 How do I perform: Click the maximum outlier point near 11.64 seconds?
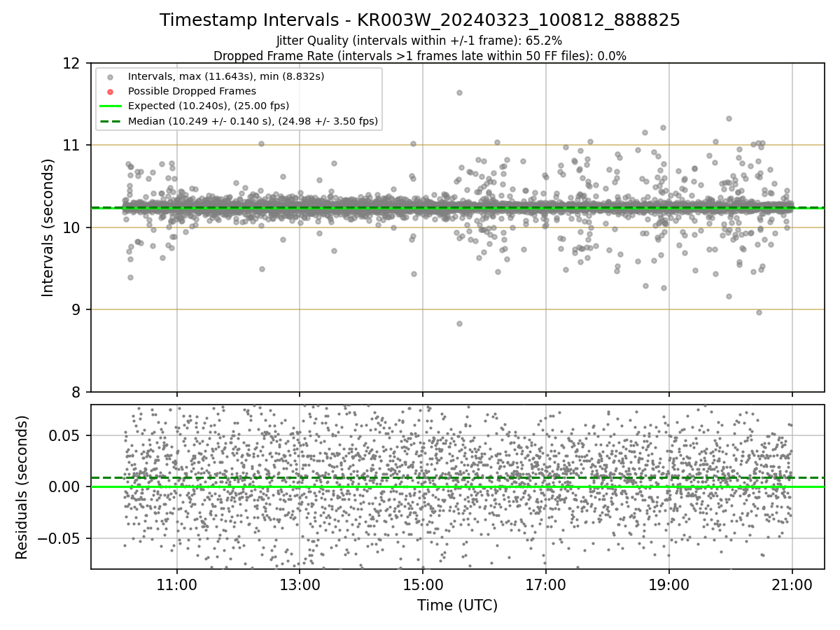pos(459,92)
